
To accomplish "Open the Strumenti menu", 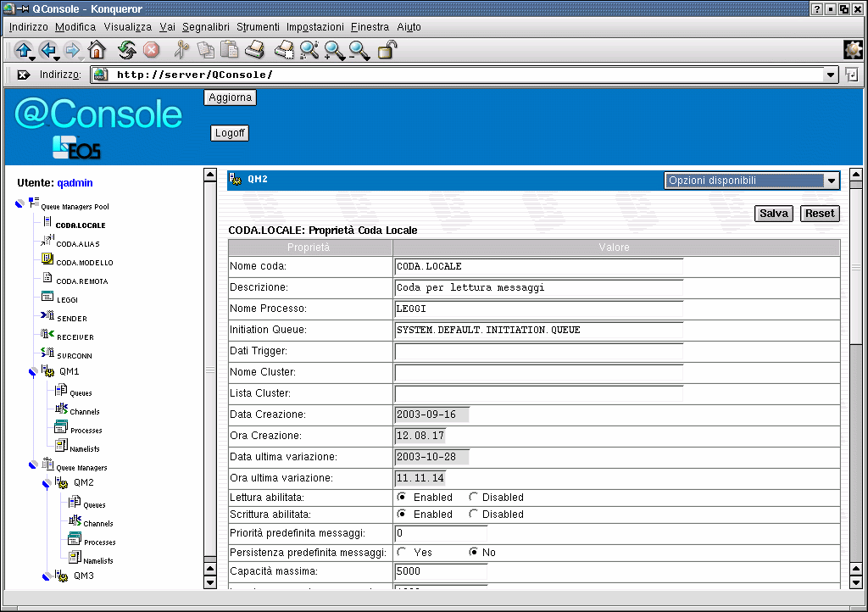I will point(258,27).
